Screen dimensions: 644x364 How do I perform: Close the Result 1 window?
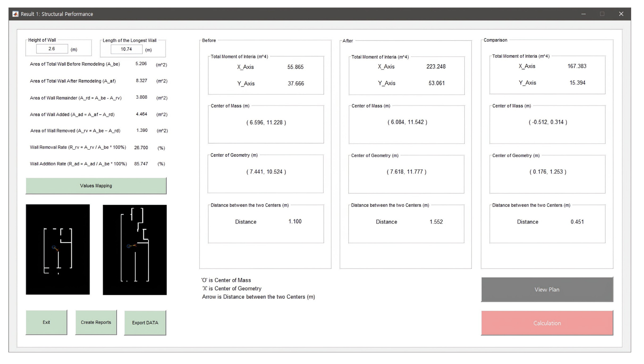pyautogui.click(x=621, y=14)
